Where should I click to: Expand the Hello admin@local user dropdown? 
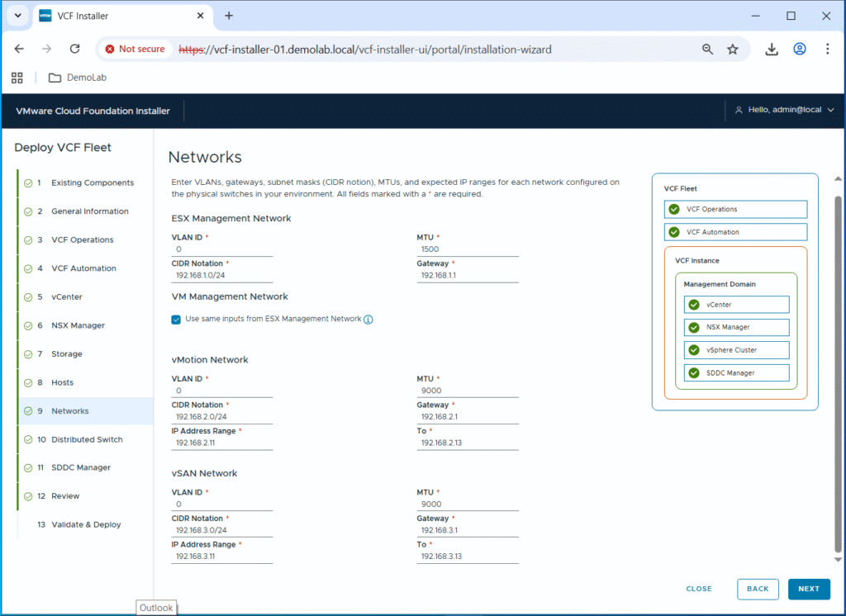click(x=784, y=110)
